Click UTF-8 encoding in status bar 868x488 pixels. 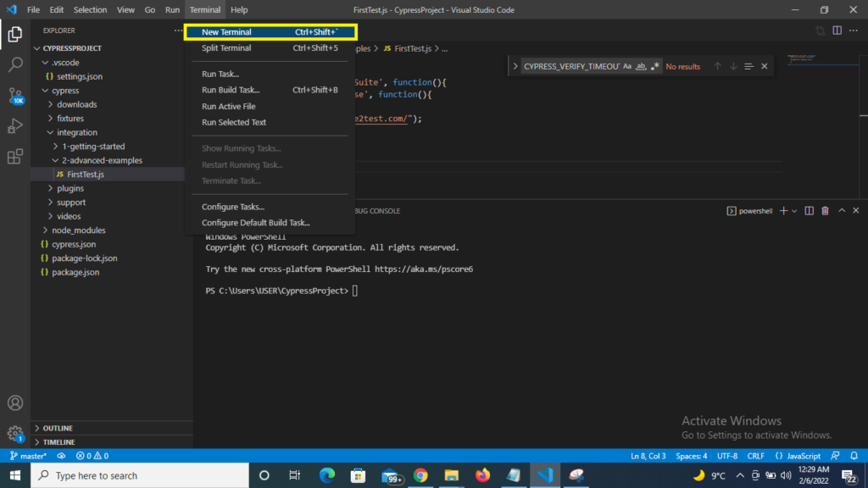(726, 456)
